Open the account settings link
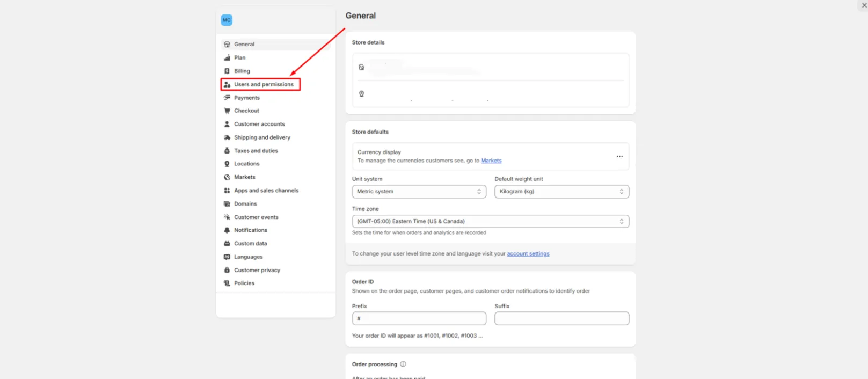 tap(528, 254)
